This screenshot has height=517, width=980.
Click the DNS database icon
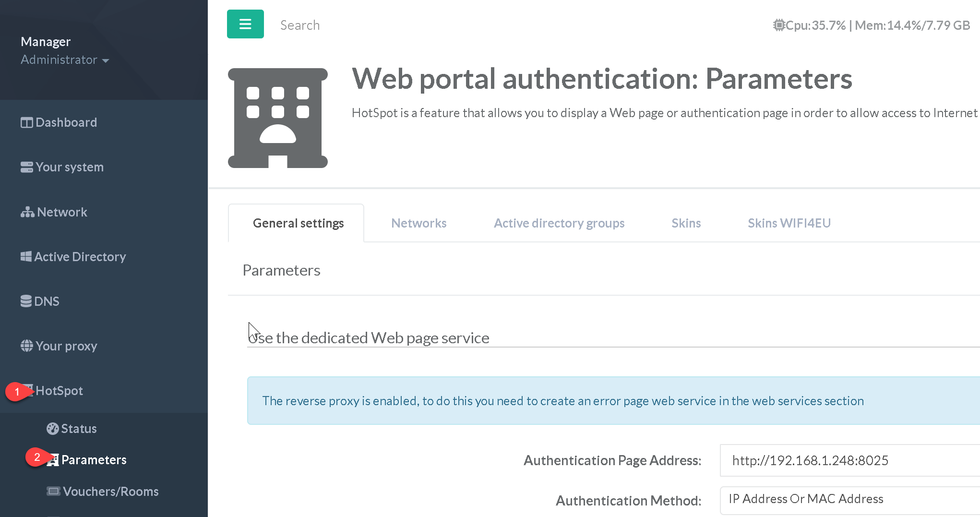26,301
